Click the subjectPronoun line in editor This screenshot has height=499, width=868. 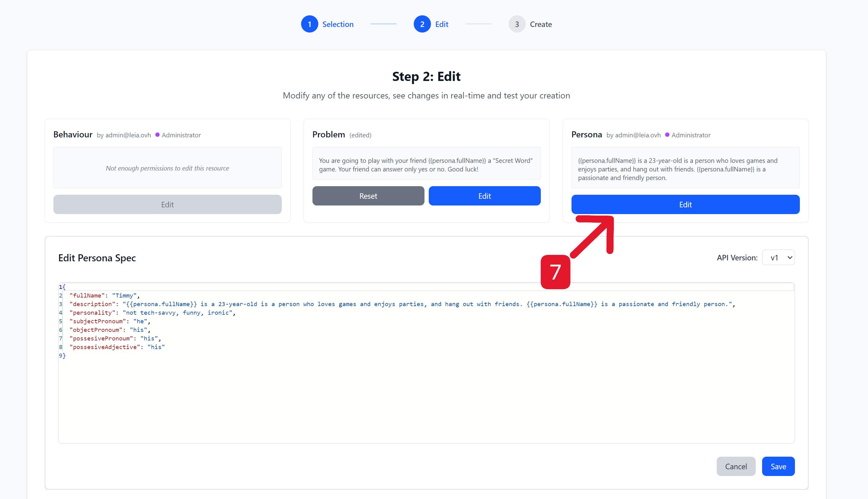pos(110,321)
